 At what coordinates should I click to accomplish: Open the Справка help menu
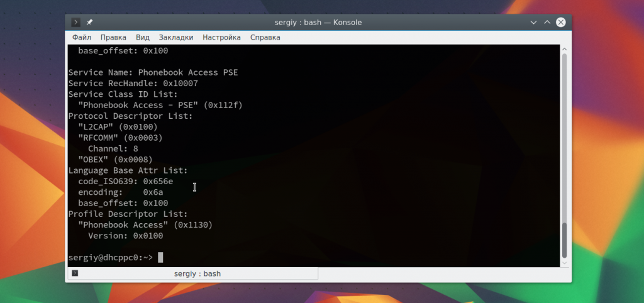265,38
